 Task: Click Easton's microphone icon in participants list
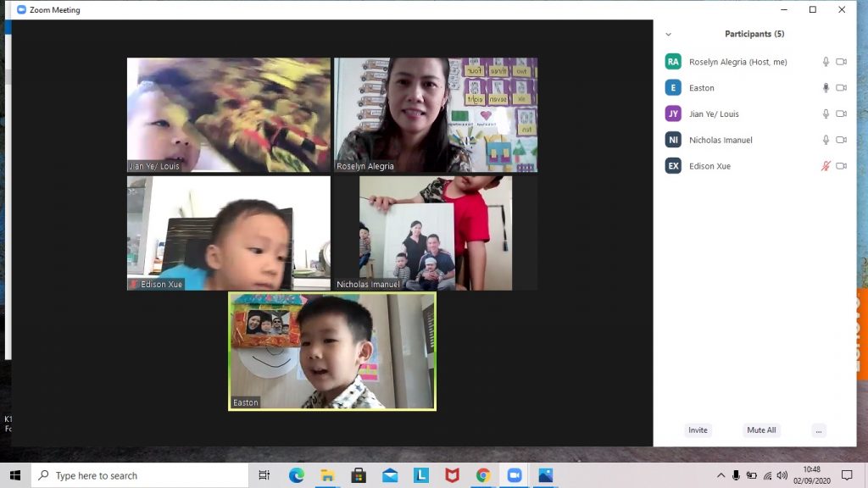(x=826, y=88)
